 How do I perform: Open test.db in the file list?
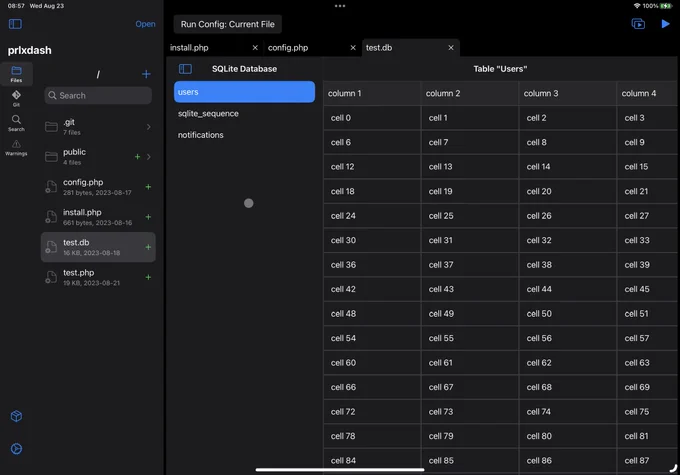click(x=98, y=247)
